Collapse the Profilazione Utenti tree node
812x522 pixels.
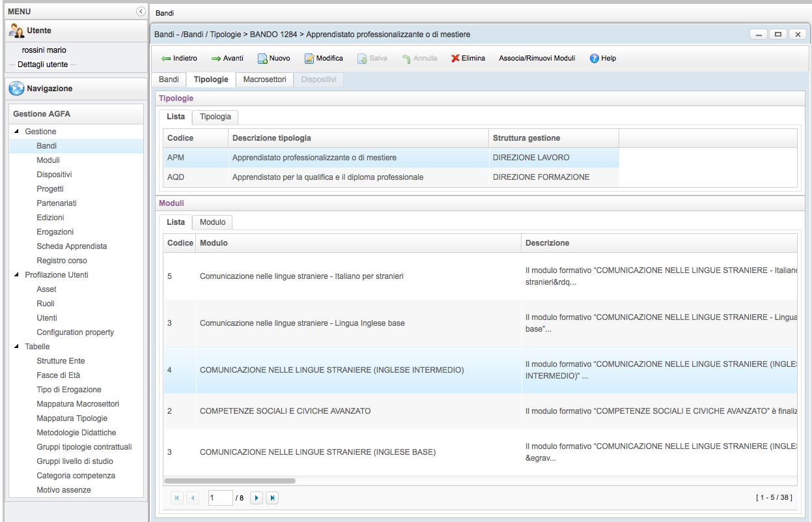(x=16, y=275)
